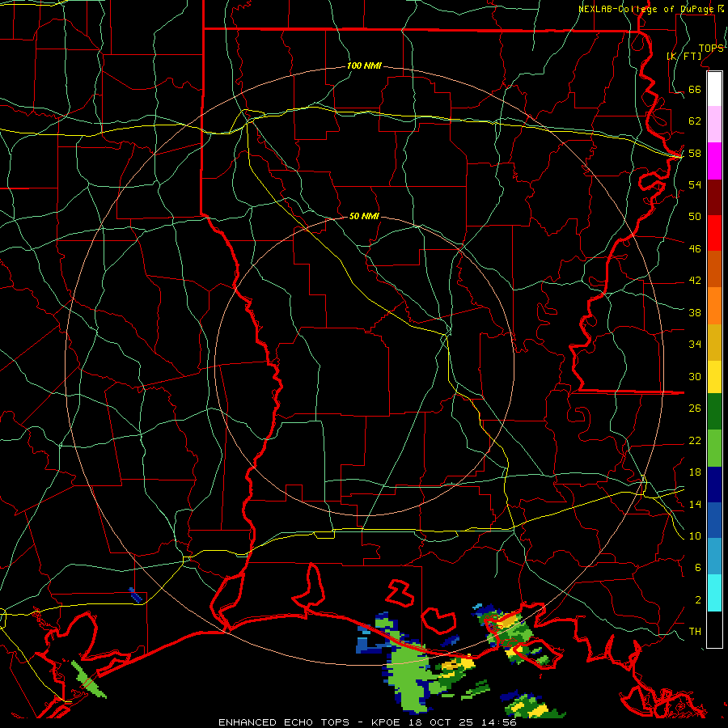The image size is (728, 728).
Task: Click the legend value 26
Action: (x=695, y=408)
